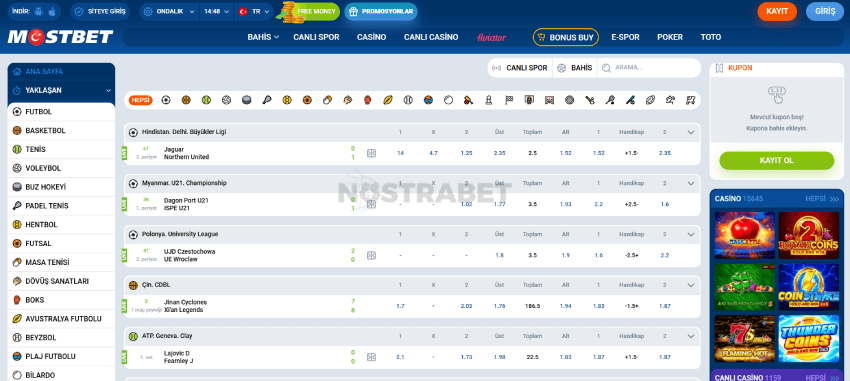Viewport: 850px width, 381px height.
Task: Filter events by volleyball icon in sport bar
Action: pos(226,100)
